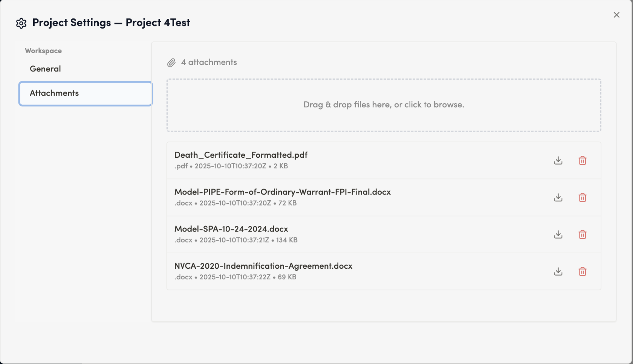Screen dimensions: 633x364
Task: Click the Project Settings gear icon
Action: pyautogui.click(x=21, y=23)
